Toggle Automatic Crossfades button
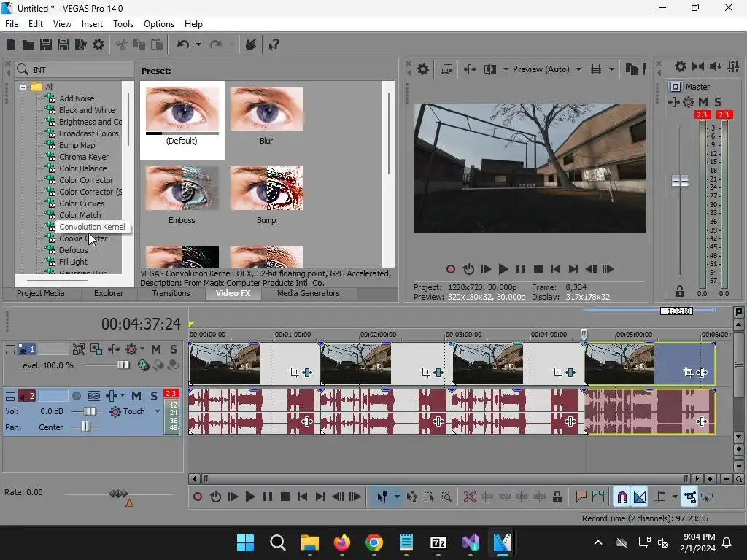This screenshot has height=560, width=747. pos(640,497)
